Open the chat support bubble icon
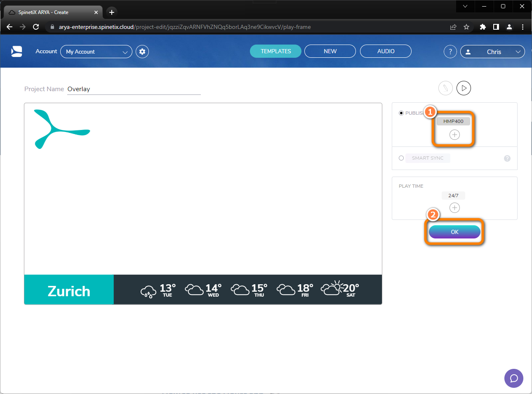The width and height of the screenshot is (532, 394). coord(513,378)
